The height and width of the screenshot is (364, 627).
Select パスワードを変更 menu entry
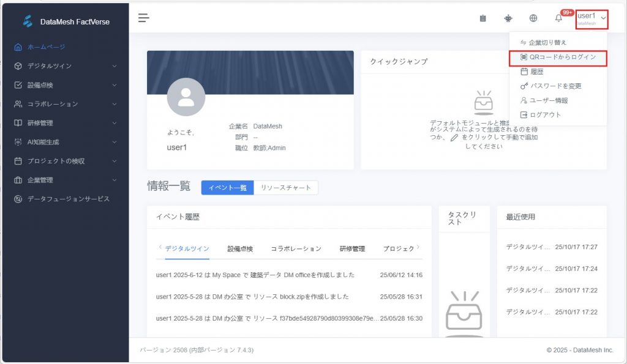point(555,86)
